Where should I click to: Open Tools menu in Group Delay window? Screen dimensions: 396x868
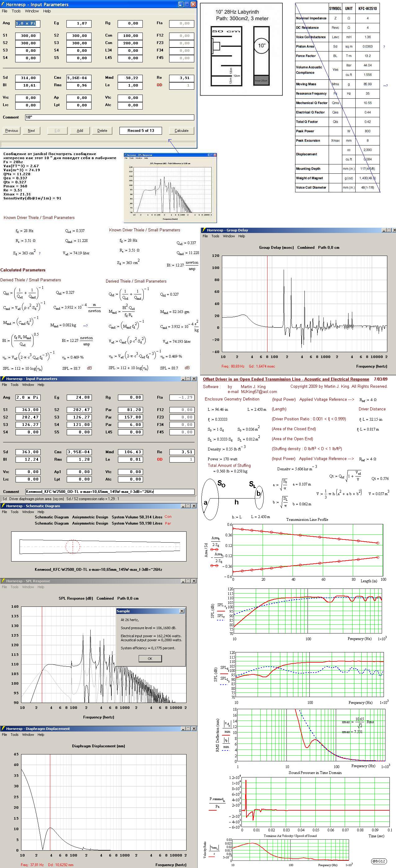coord(215,236)
